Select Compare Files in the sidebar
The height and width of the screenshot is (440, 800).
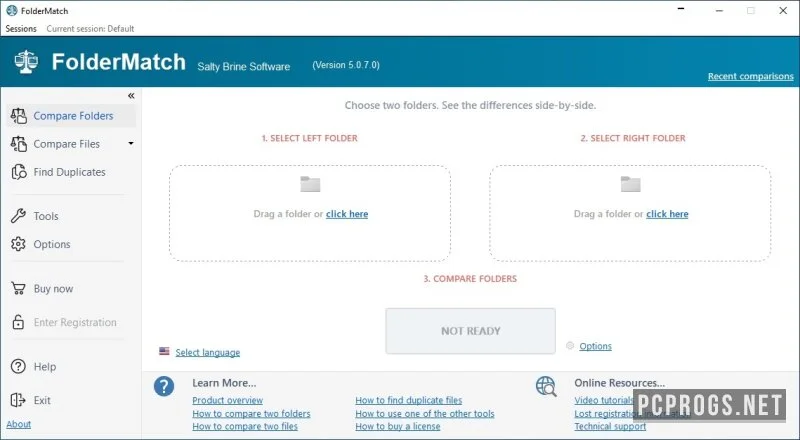point(66,144)
